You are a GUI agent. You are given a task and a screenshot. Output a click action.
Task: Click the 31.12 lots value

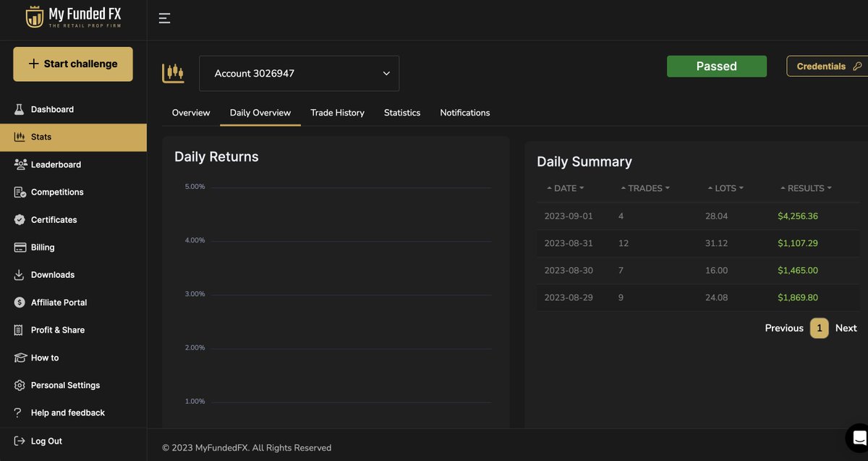point(717,243)
